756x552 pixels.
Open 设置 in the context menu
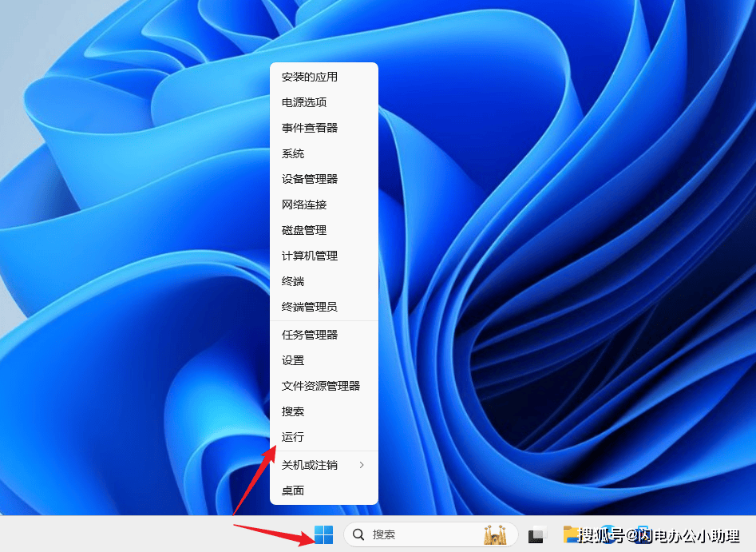tap(324, 360)
